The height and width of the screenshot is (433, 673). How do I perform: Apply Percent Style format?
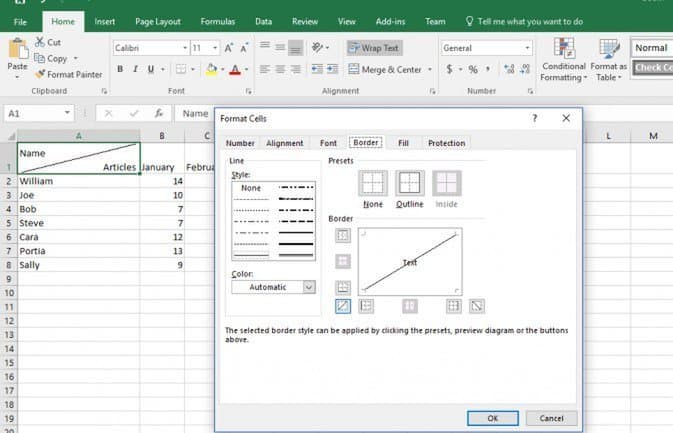click(x=473, y=69)
